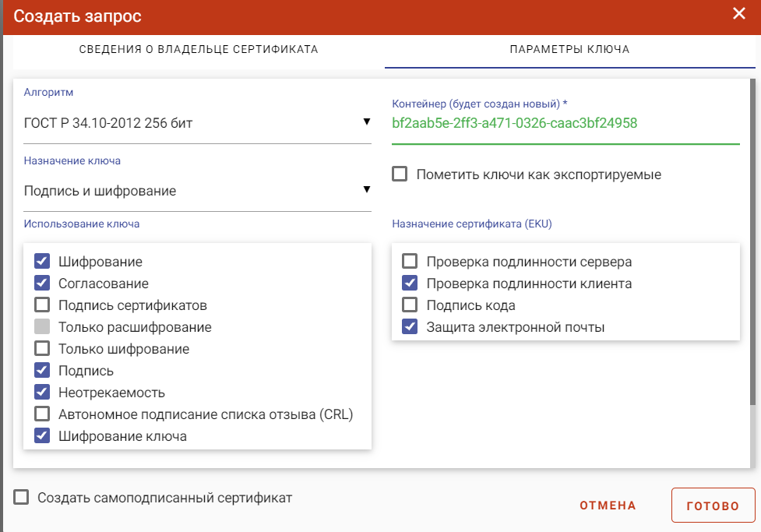Close the Создать запрос dialog with X
The image size is (761, 532).
tap(738, 13)
